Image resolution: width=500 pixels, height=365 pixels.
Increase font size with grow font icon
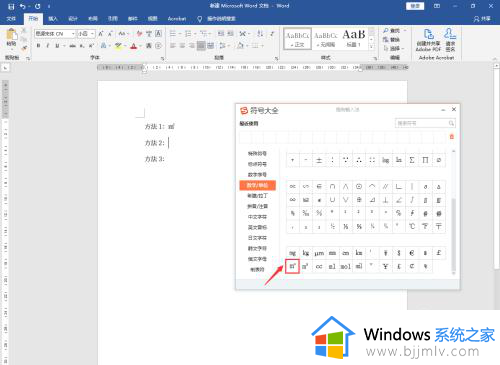tap(101, 34)
